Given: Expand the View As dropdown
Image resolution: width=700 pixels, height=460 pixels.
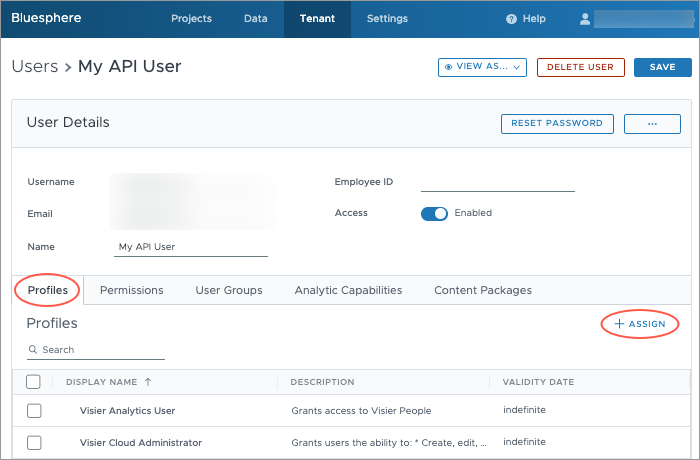Looking at the screenshot, I should pos(482,67).
